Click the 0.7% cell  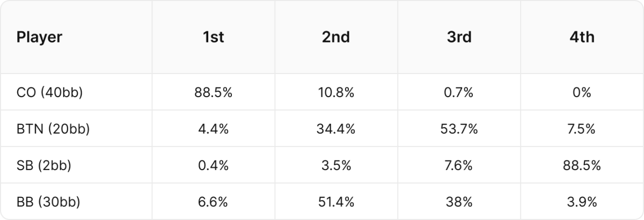pos(459,93)
